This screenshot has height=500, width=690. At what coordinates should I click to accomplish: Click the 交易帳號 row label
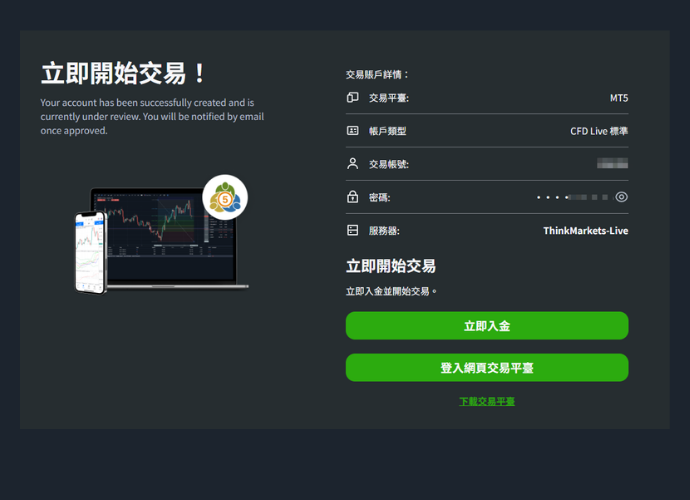[x=389, y=164]
